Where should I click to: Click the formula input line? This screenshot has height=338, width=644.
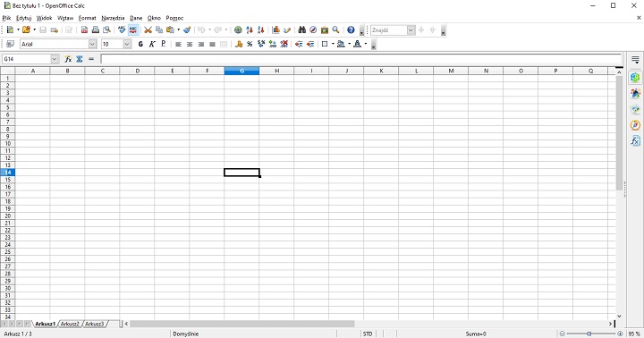[x=361, y=59]
